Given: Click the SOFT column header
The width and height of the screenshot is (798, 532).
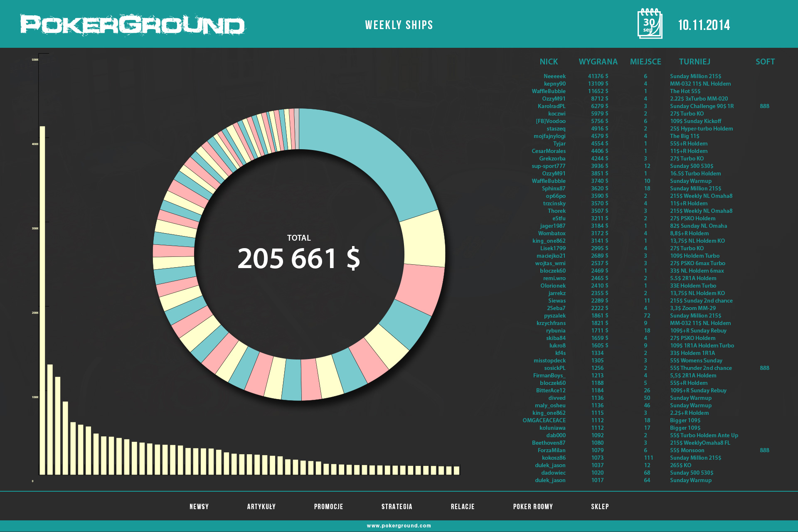Looking at the screenshot, I should [765, 62].
